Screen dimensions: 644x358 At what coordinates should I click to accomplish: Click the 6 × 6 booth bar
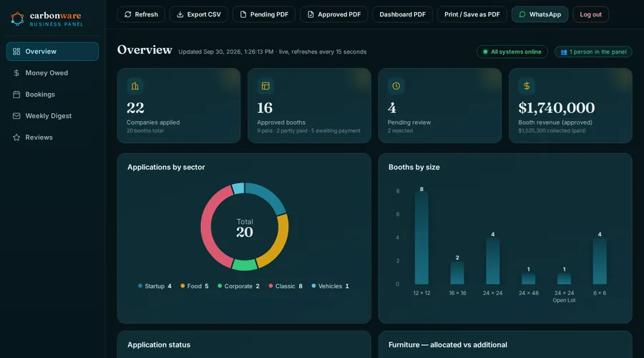coord(600,261)
